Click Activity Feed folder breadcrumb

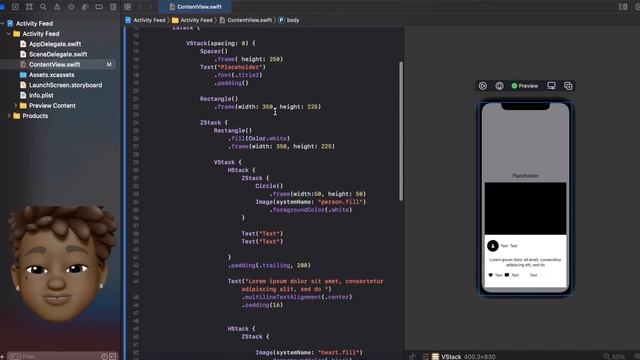tap(192, 20)
